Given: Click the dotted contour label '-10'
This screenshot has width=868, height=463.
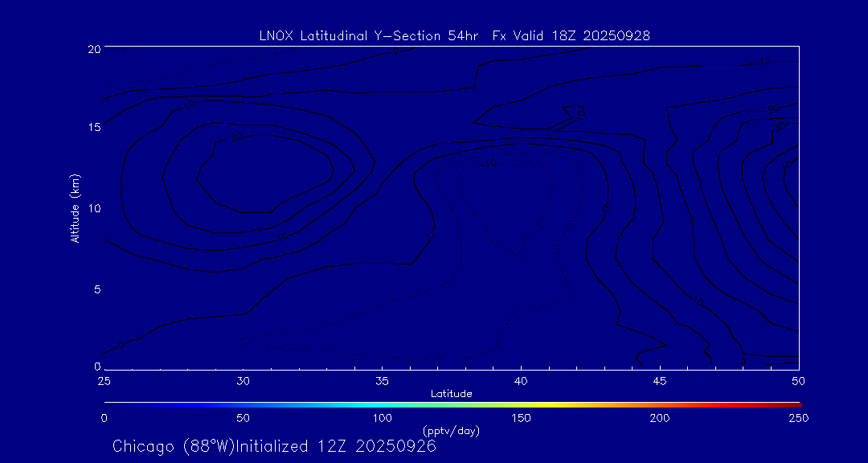Looking at the screenshot, I should 488,163.
